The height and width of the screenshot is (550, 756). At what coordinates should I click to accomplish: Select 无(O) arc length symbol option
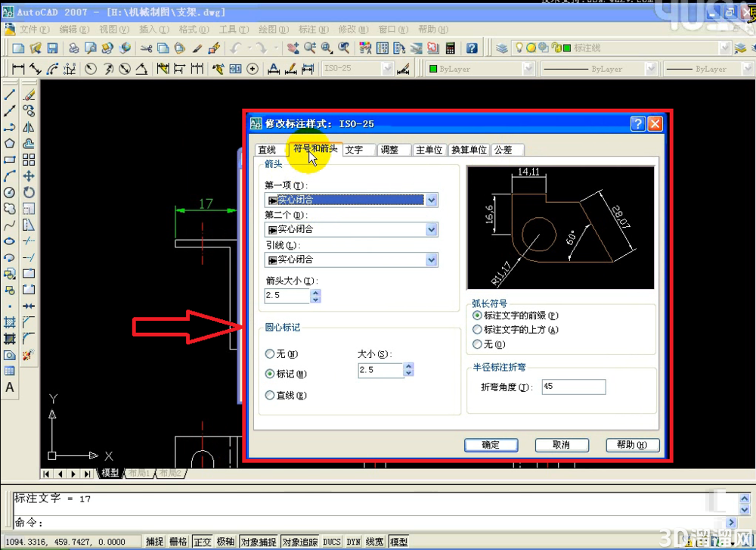[x=477, y=344]
